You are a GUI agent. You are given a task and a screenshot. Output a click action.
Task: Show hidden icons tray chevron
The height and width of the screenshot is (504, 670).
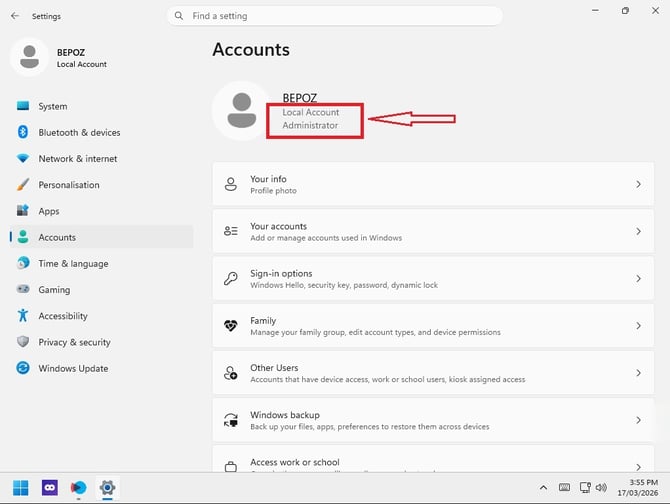(543, 487)
